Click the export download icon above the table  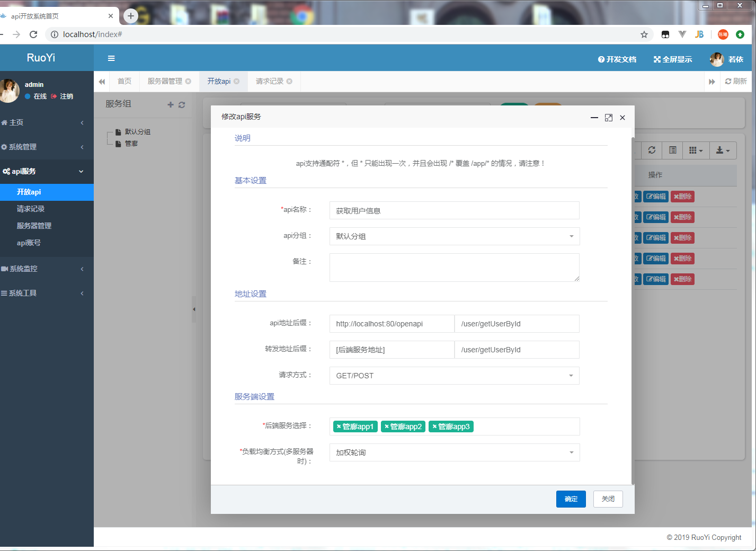pyautogui.click(x=723, y=150)
